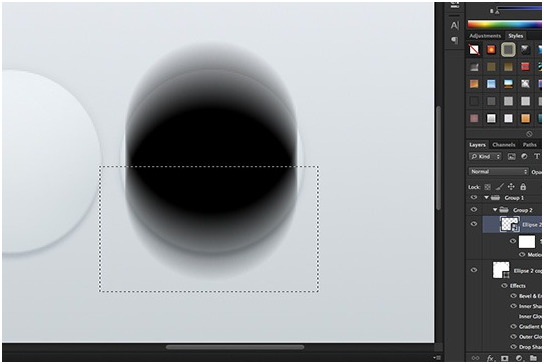Click the white Smart Filters mask thumbnail
Screen dimensions: 544x364
coord(527,242)
